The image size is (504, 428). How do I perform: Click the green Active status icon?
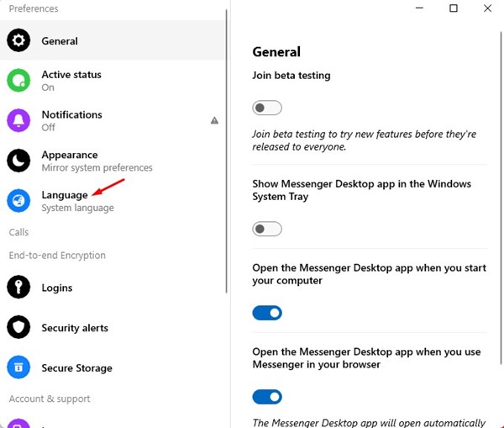tap(18, 80)
